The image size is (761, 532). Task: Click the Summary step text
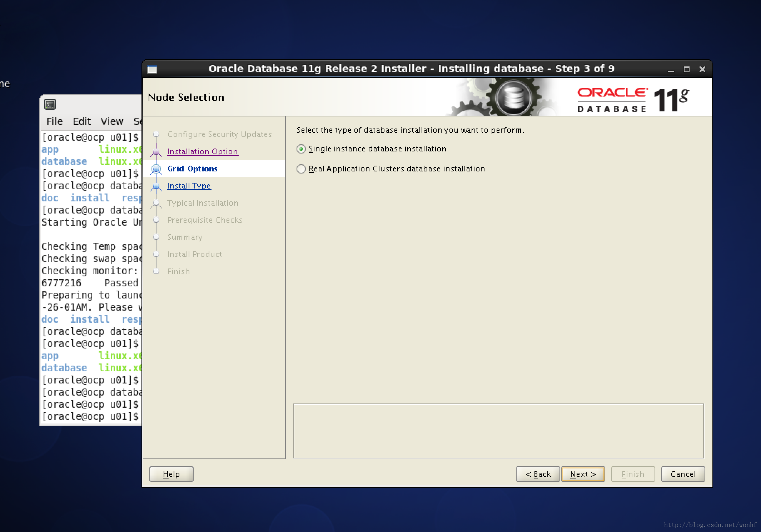pyautogui.click(x=185, y=237)
